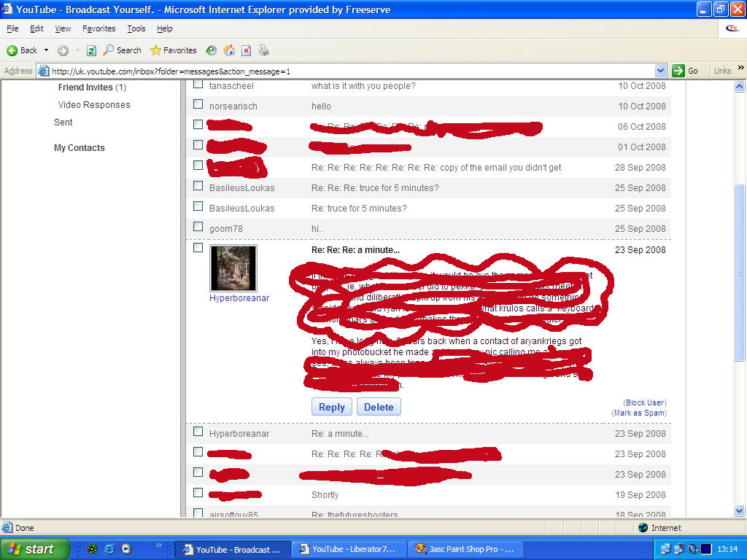Click the Freeserve logo at top right
The width and height of the screenshot is (747, 560).
732,28
